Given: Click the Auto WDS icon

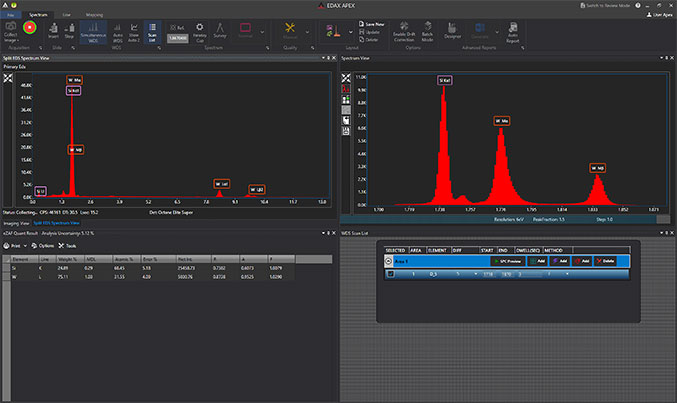Looking at the screenshot, I should [117, 28].
